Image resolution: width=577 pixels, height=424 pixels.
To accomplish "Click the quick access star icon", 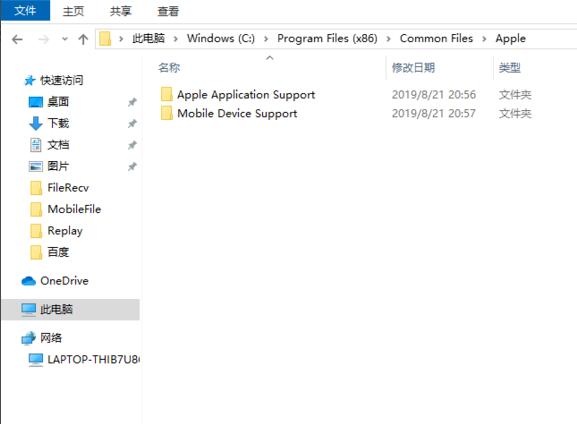I will point(29,80).
